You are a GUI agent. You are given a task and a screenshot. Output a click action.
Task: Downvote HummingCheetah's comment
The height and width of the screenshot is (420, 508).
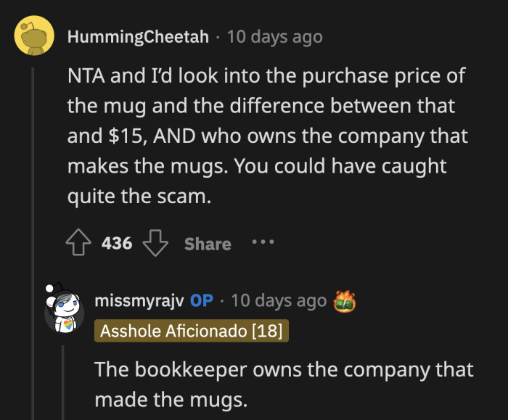pyautogui.click(x=155, y=244)
